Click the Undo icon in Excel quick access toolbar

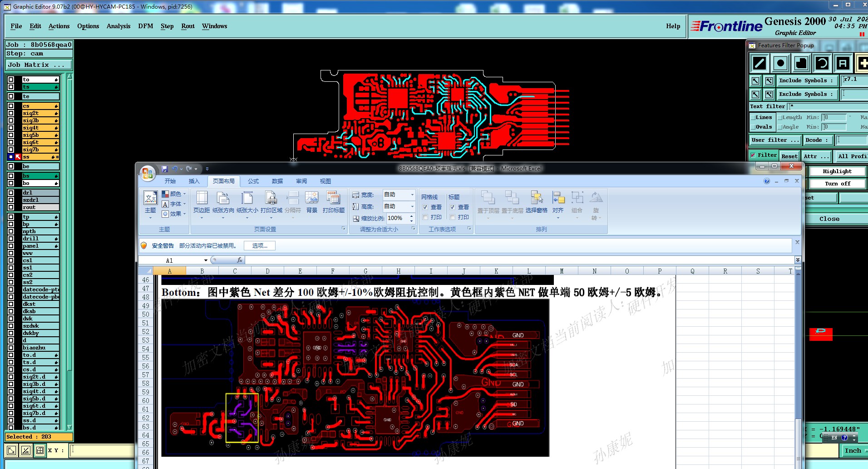tap(175, 169)
